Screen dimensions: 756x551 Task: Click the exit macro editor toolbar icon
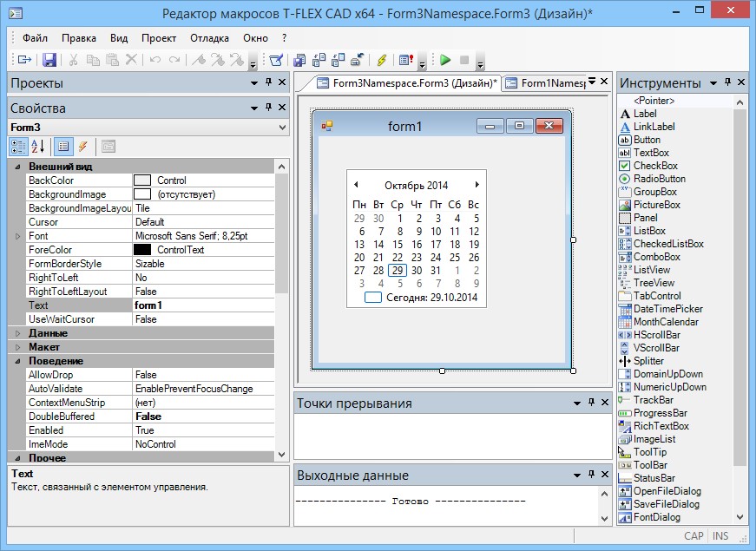pyautogui.click(x=24, y=60)
